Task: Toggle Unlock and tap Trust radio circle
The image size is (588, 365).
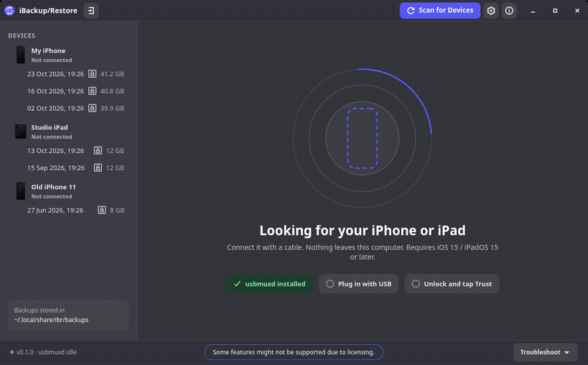Action: point(416,284)
